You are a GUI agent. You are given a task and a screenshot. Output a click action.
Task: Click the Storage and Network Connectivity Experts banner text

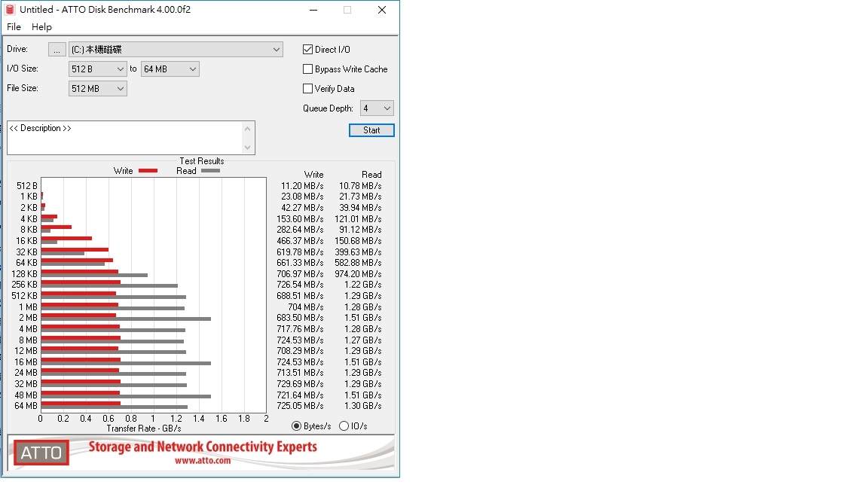203,447
